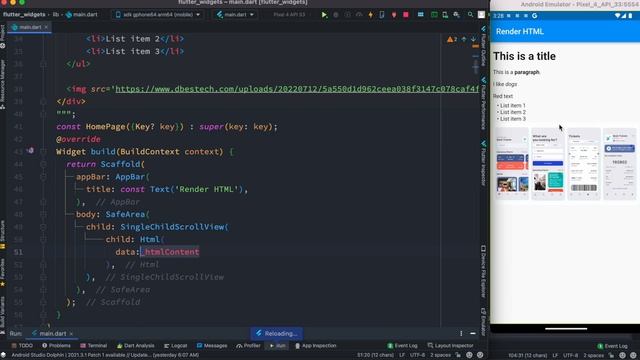The height and width of the screenshot is (360, 640).
Task: Open the Flutter Outline side panel
Action: (x=484, y=46)
